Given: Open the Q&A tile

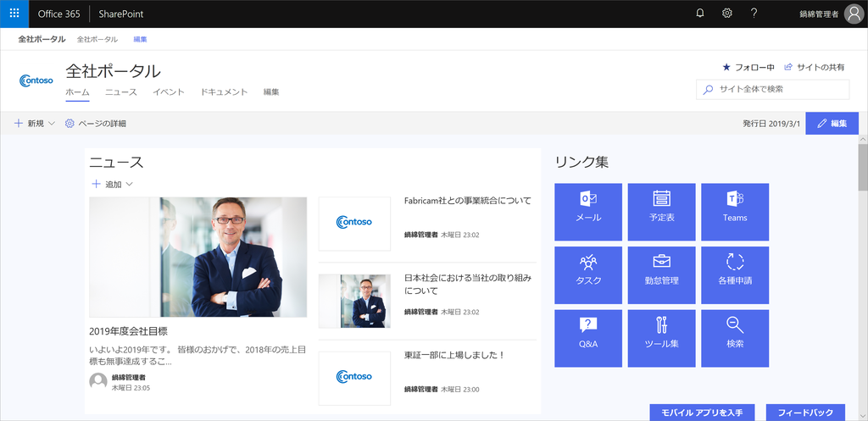Looking at the screenshot, I should (588, 338).
